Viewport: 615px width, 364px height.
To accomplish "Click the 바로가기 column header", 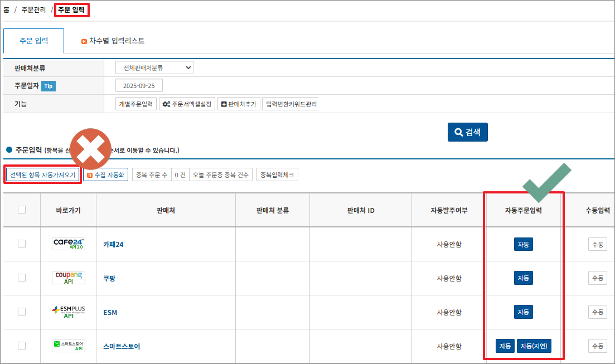I will [68, 210].
